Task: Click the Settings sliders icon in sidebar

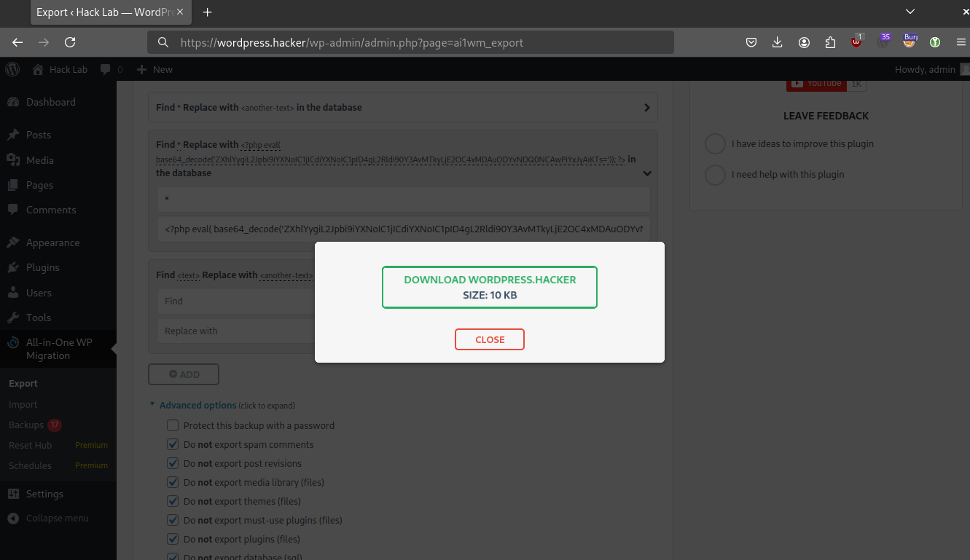Action: tap(13, 494)
